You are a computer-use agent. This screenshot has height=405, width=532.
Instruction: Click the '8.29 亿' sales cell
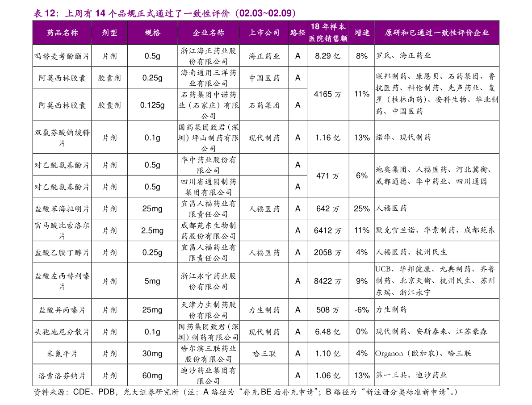[328, 56]
